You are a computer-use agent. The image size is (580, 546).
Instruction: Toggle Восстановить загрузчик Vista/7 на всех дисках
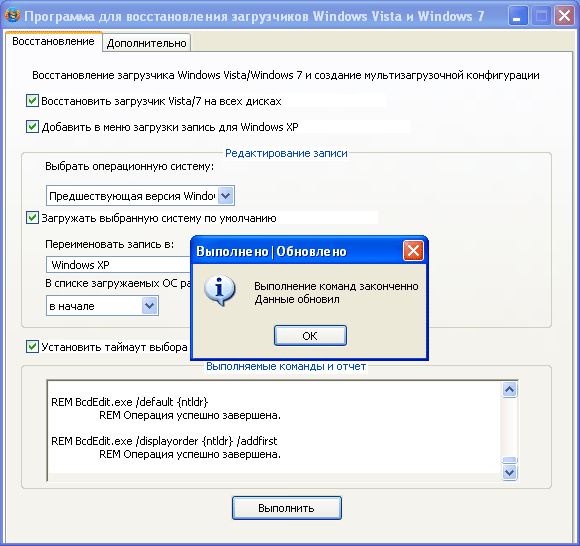(32, 101)
